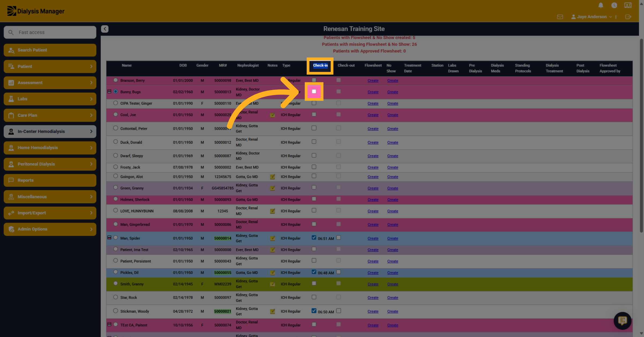This screenshot has width=644, height=337.
Task: Tick the Check-in checkbox for Frosty, Jack
Action: [x=314, y=167]
